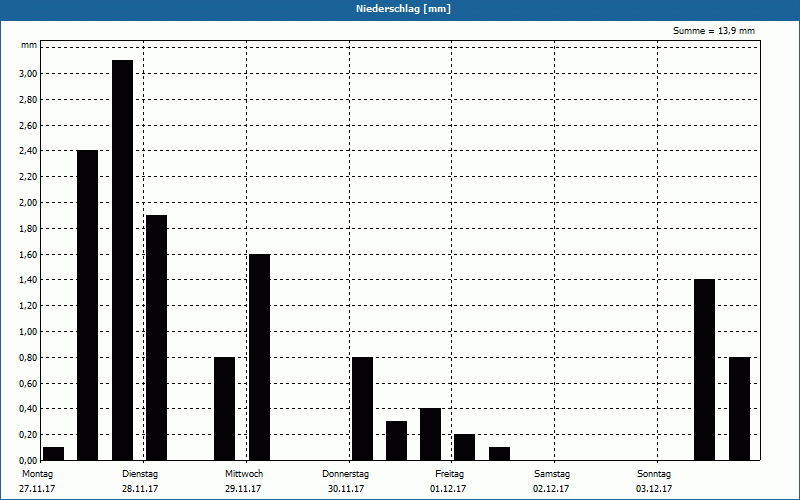
Task: Click the 1,80 y-axis value
Action: 28,229
